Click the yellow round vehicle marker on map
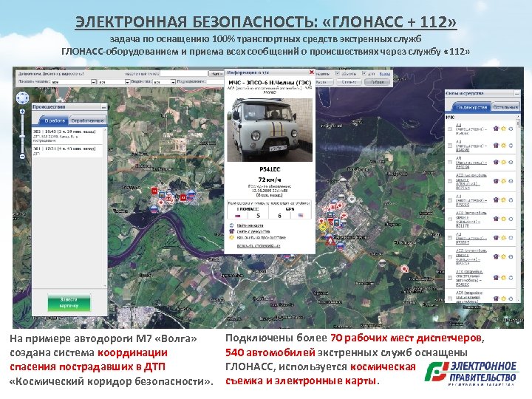The width and height of the screenshot is (532, 399). [x=324, y=226]
